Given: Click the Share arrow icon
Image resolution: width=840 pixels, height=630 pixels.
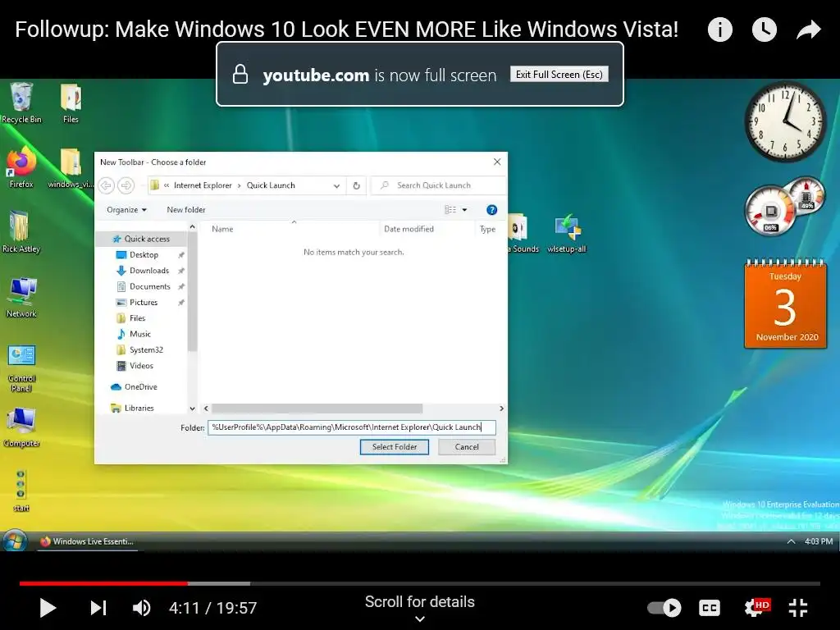Looking at the screenshot, I should click(x=808, y=30).
